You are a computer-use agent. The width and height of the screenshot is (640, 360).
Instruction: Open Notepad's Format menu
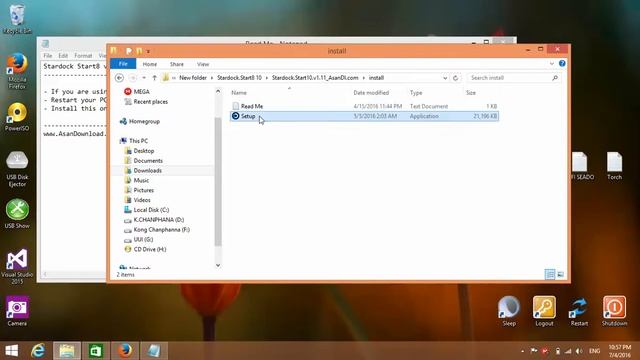pos(83,56)
